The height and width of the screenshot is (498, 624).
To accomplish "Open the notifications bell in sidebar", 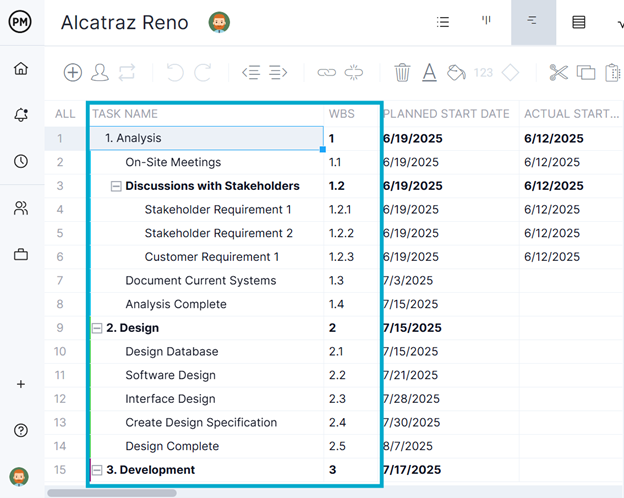I will pyautogui.click(x=21, y=115).
